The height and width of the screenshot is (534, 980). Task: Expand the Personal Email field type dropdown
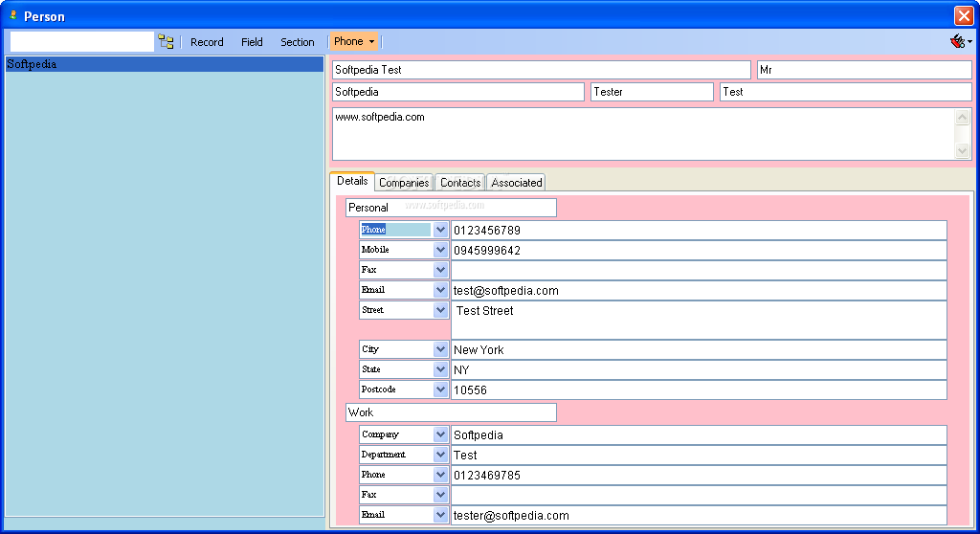pos(440,290)
